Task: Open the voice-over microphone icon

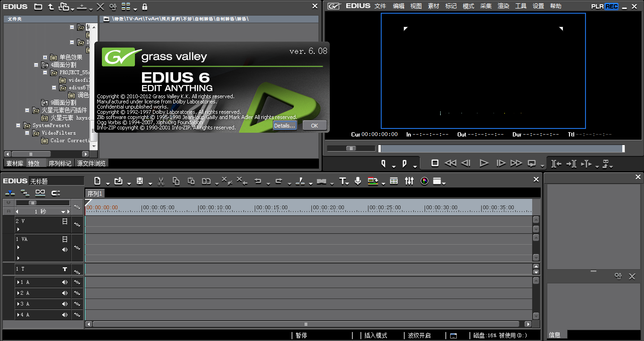Action: coord(358,181)
